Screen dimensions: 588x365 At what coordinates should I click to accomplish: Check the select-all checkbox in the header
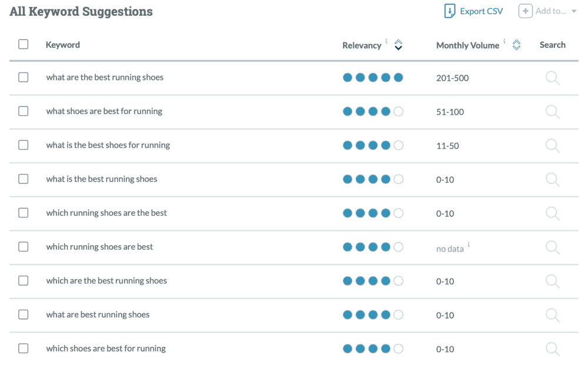click(24, 44)
